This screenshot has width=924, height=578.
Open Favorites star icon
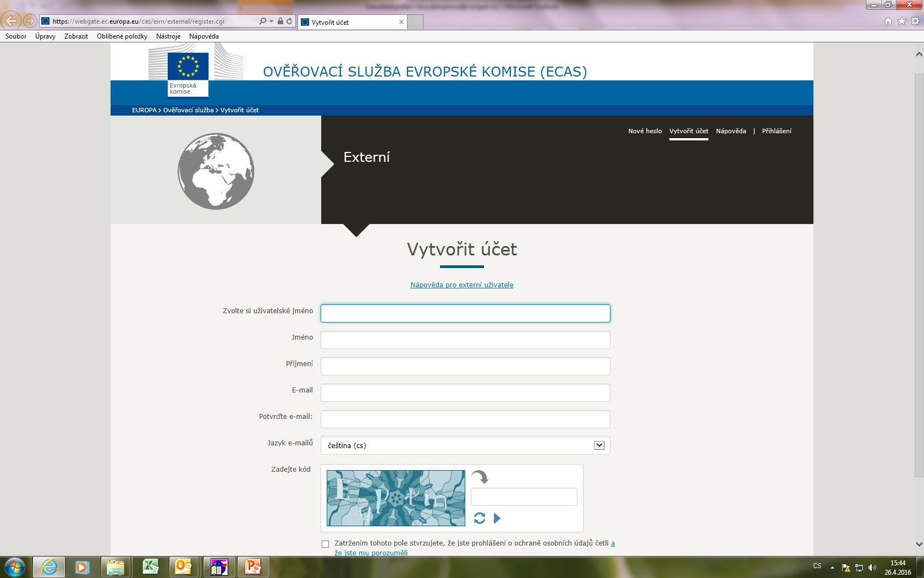click(x=901, y=21)
